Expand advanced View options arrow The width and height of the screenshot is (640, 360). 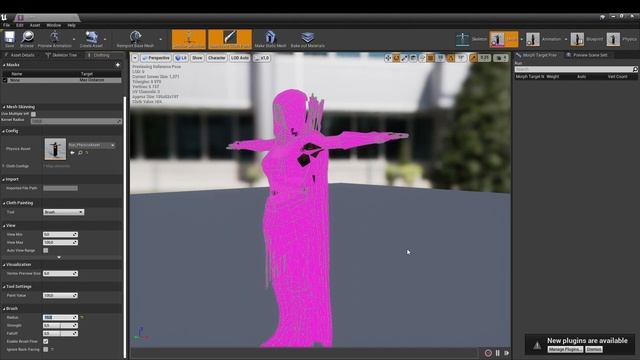(59, 258)
